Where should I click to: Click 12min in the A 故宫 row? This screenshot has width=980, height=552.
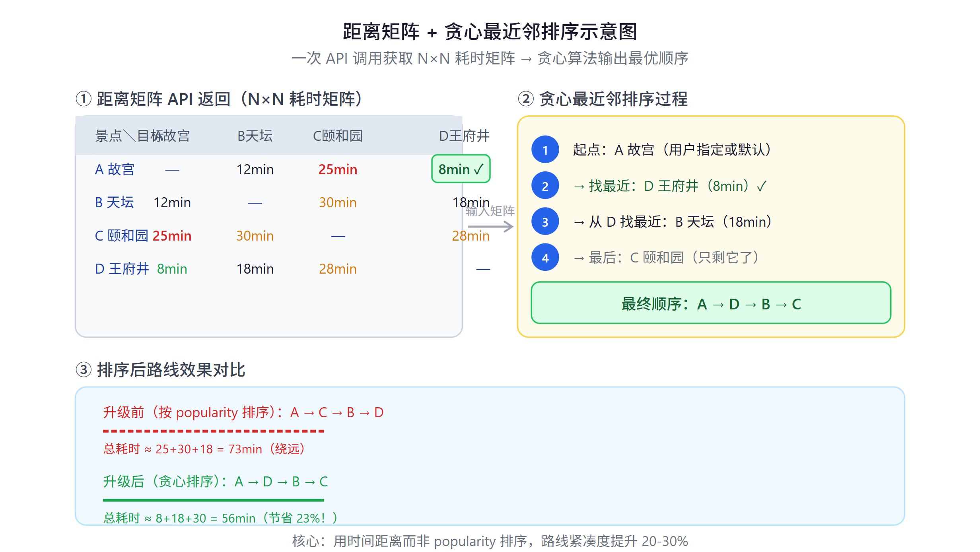point(255,169)
